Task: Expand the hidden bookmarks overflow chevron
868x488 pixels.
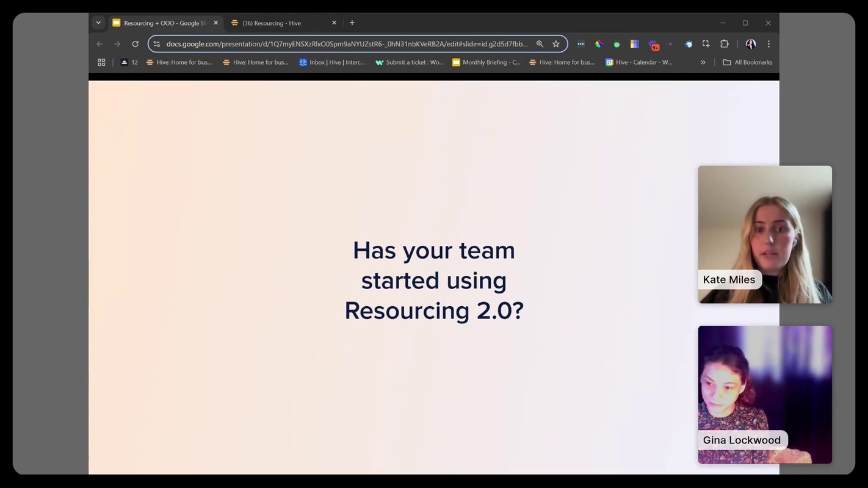Action: click(703, 62)
